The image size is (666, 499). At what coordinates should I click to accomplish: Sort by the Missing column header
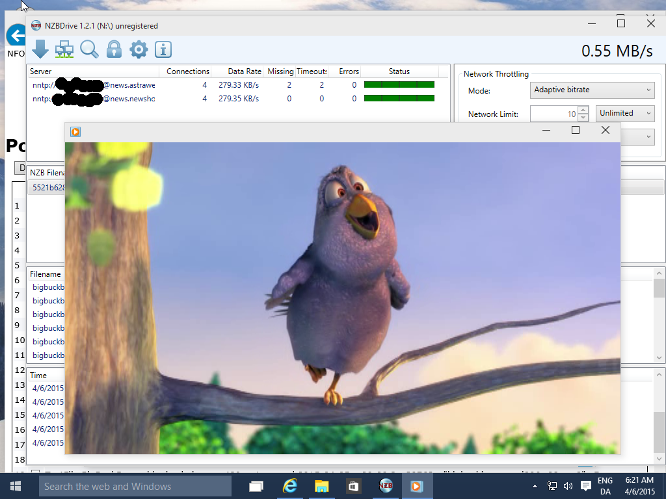280,71
